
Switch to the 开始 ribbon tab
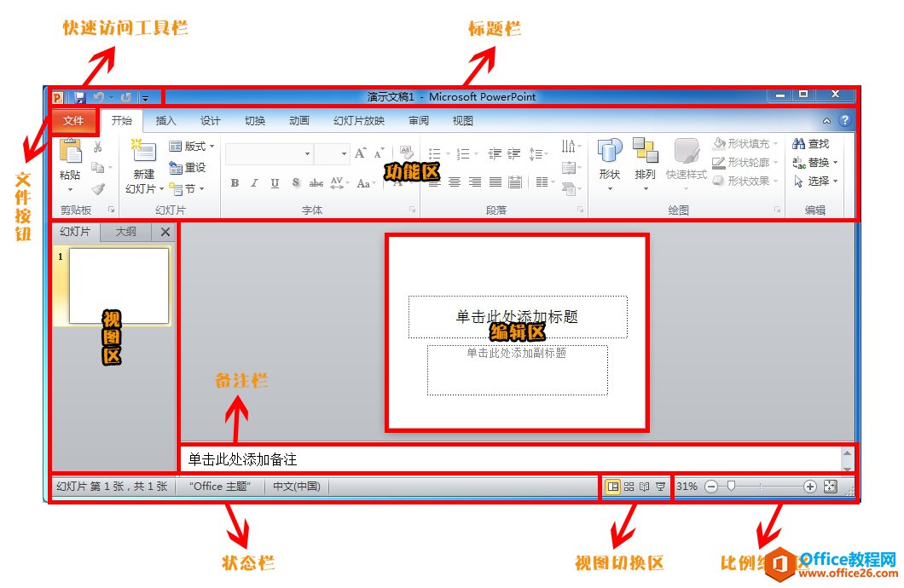(x=122, y=120)
